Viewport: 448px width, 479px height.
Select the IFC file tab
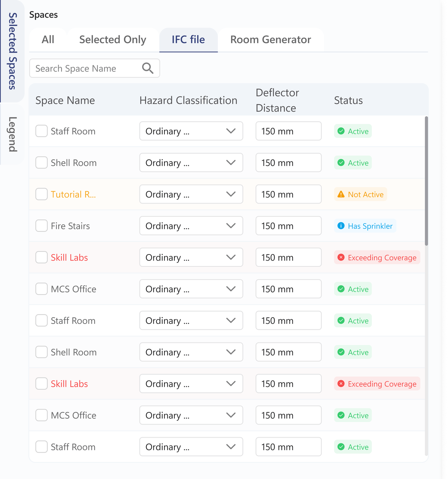[189, 40]
